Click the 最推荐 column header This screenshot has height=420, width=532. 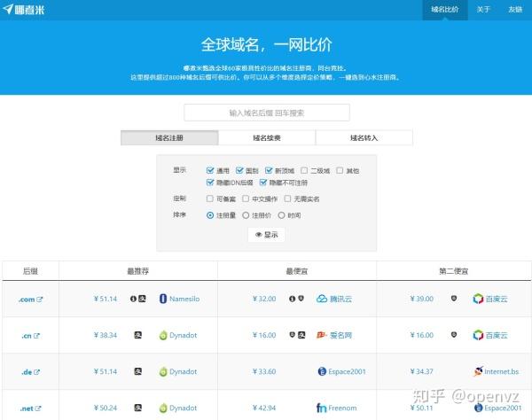point(138,271)
